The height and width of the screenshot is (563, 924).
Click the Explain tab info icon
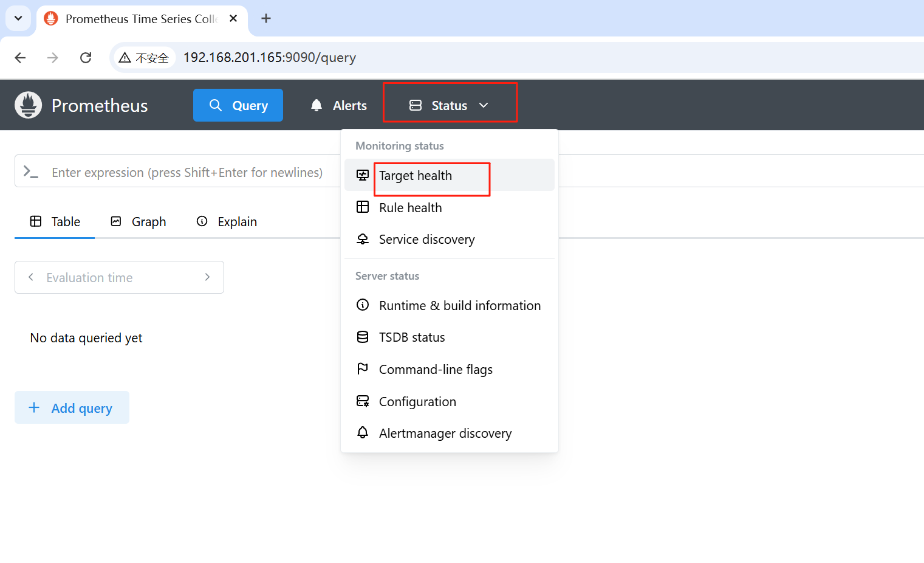pos(202,221)
